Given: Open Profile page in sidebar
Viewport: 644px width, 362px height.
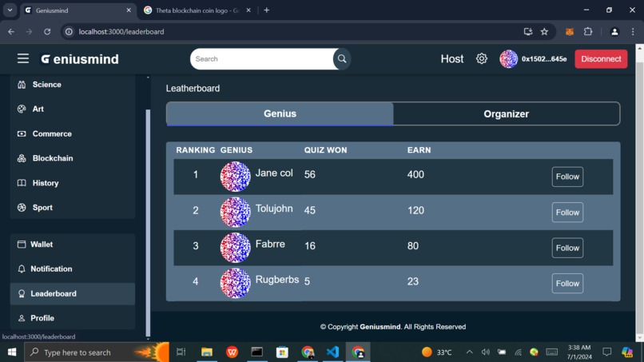Looking at the screenshot, I should [x=72, y=318].
